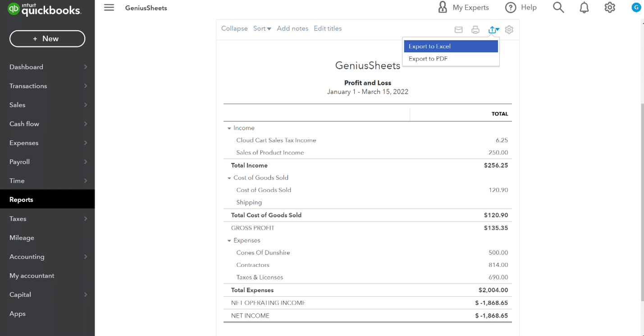The height and width of the screenshot is (336, 644).
Task: Toggle the hamburger navigation menu
Action: pyautogui.click(x=109, y=8)
